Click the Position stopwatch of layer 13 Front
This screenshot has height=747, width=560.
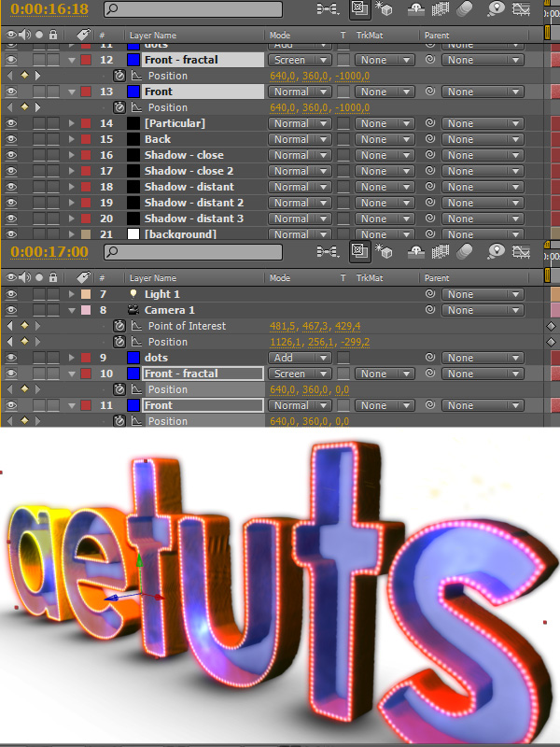point(119,107)
